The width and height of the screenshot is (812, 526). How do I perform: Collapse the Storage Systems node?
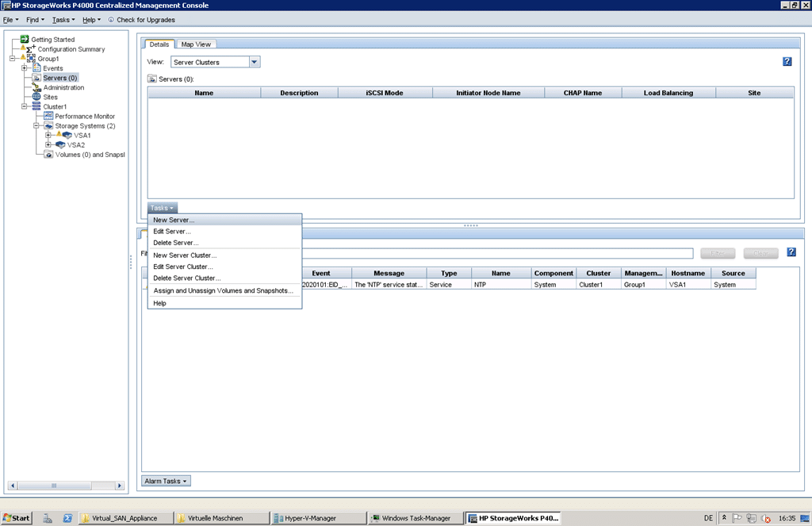point(36,126)
